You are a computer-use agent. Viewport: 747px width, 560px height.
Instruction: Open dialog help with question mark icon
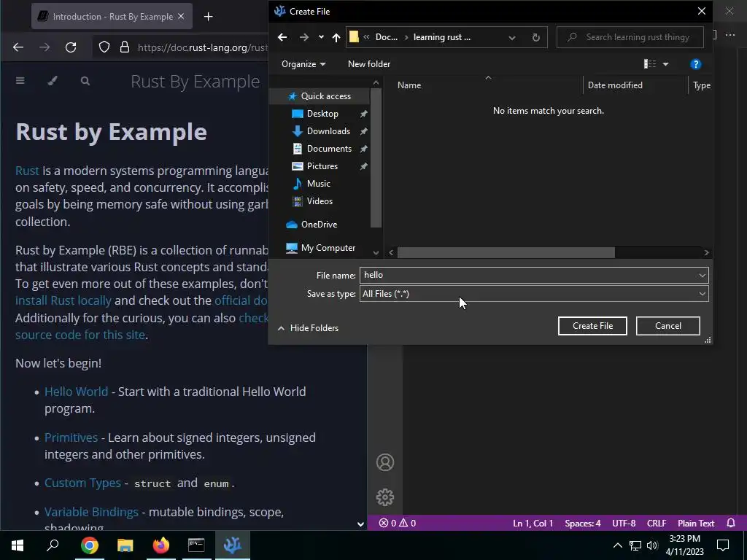tap(695, 64)
